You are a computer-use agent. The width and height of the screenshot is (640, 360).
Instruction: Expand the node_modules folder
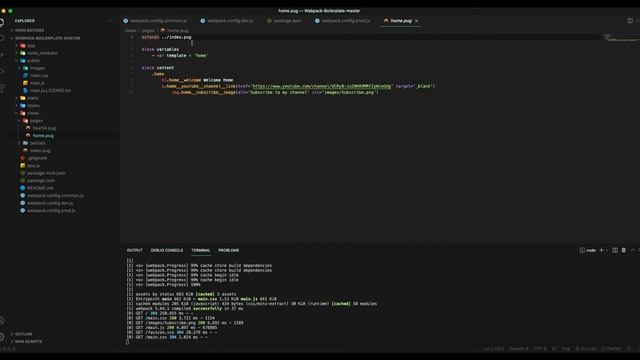[x=17, y=53]
